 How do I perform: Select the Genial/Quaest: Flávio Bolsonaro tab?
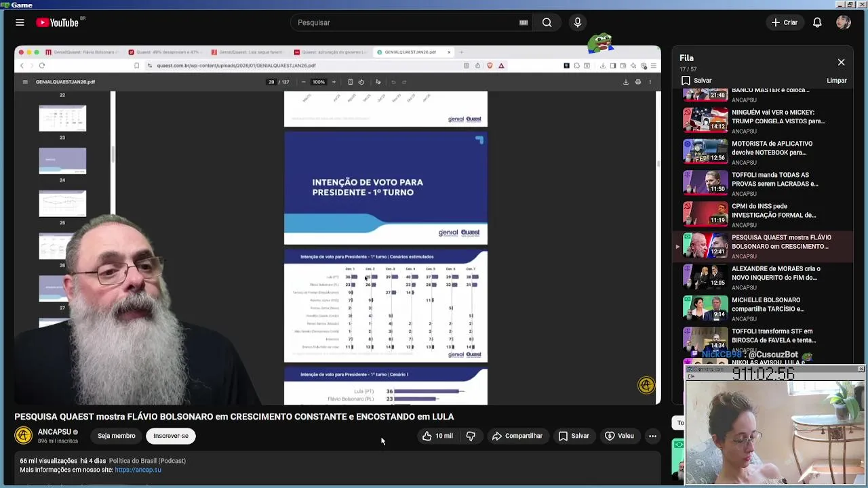point(83,52)
